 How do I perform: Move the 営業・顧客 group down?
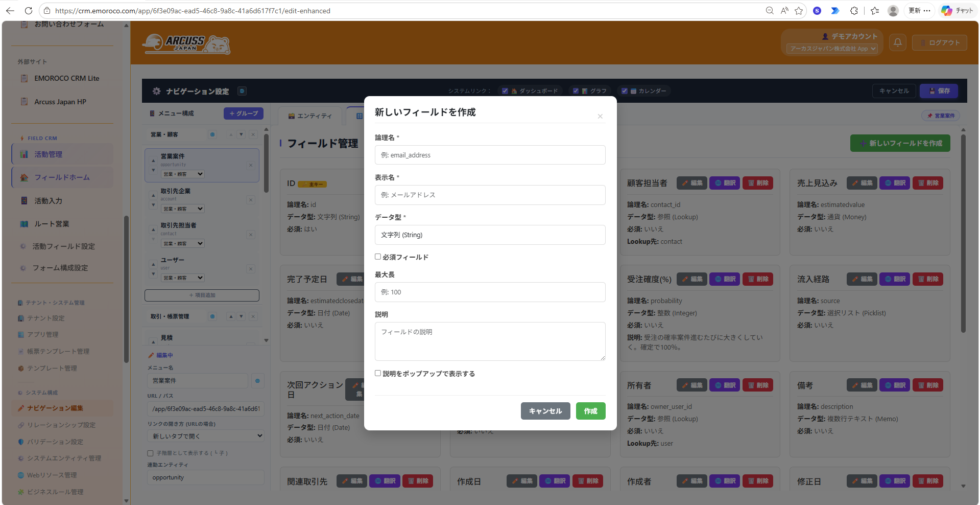[x=241, y=134]
